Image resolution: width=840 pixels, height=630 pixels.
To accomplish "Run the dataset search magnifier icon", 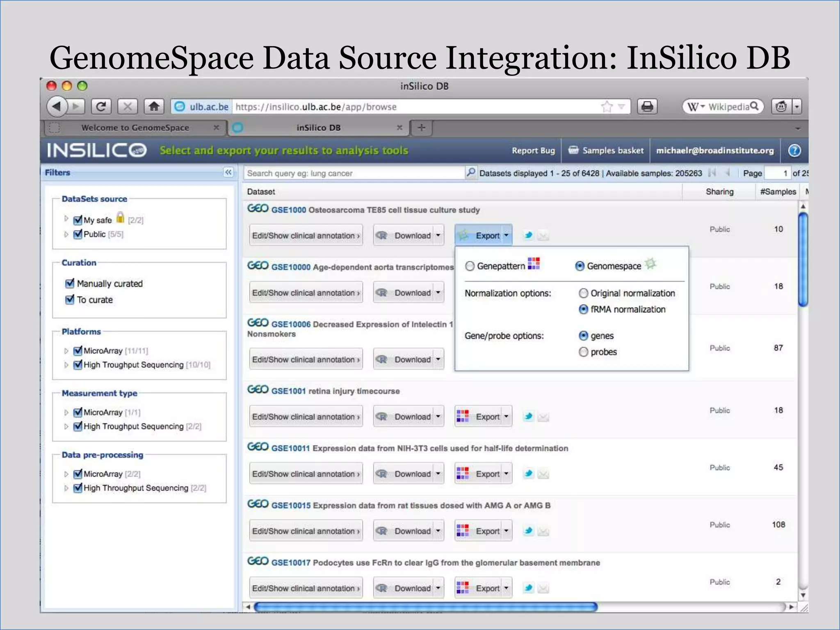I will click(x=471, y=172).
